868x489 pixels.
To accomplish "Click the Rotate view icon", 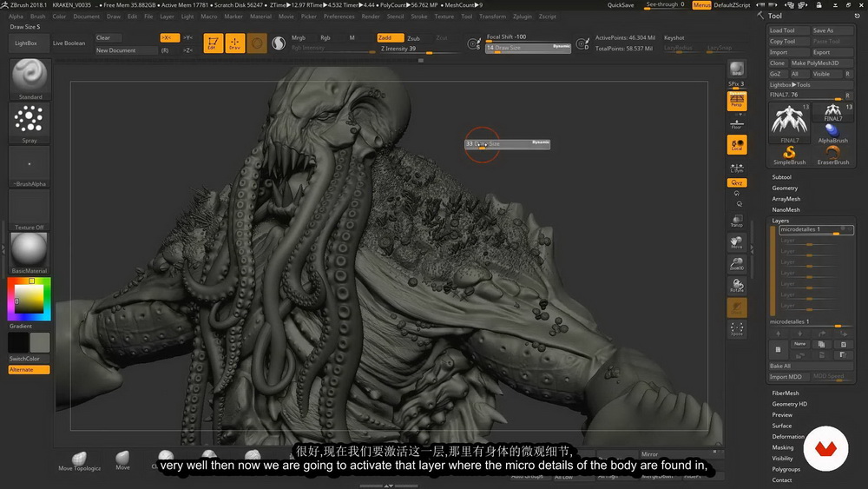I will 737,286.
